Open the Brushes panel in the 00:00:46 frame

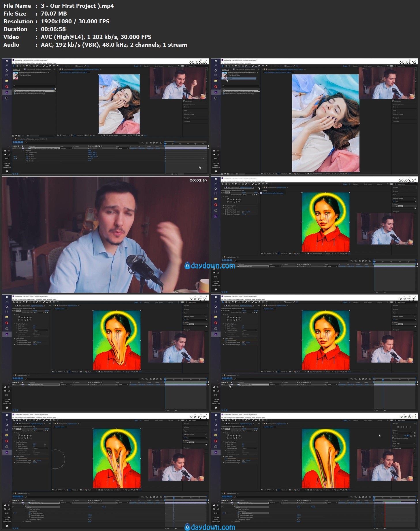[x=187, y=107]
